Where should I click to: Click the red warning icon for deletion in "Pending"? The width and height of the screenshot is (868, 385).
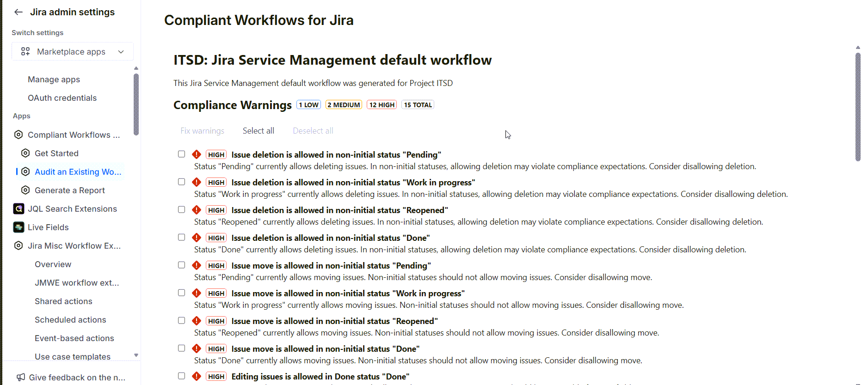197,154
